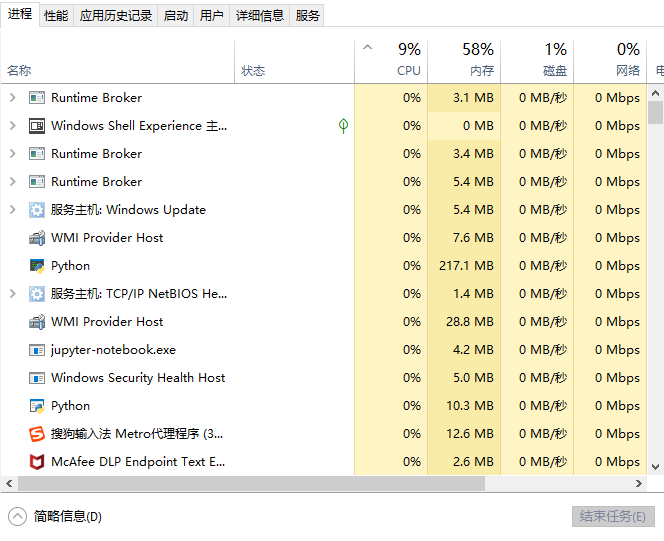Viewport: 664px width, 541px height.
Task: Click the horizontal scrollbar right arrow
Action: 639,483
